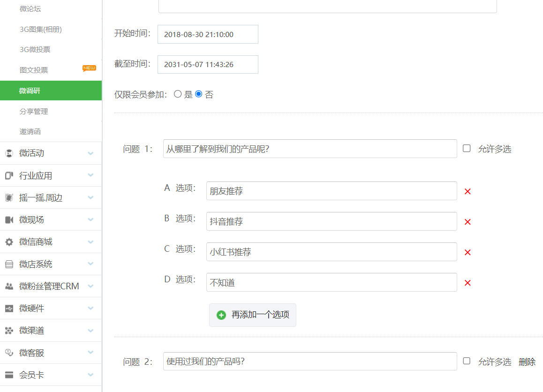The image size is (543, 392).
Task: Delete option A 朋友推荐 with red X
Action: 468,191
